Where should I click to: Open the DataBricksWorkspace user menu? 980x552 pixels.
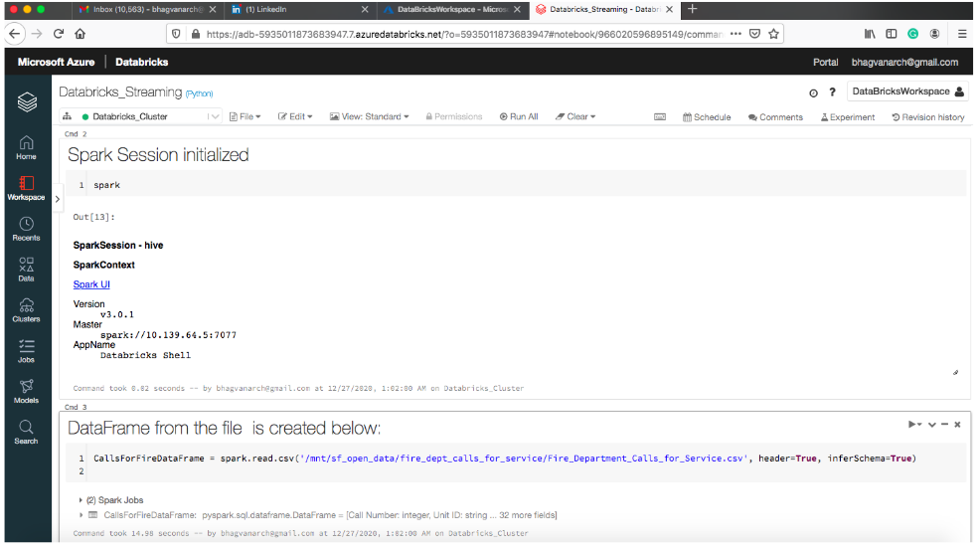pyautogui.click(x=908, y=92)
